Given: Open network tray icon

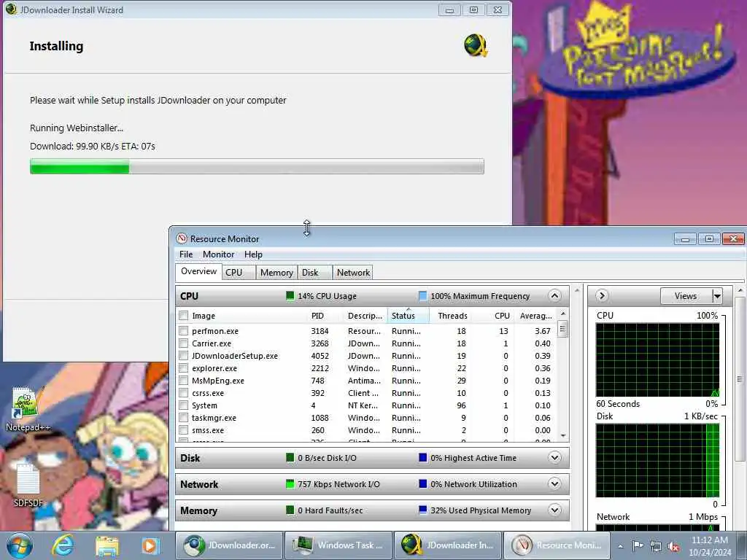Looking at the screenshot, I should tap(656, 546).
